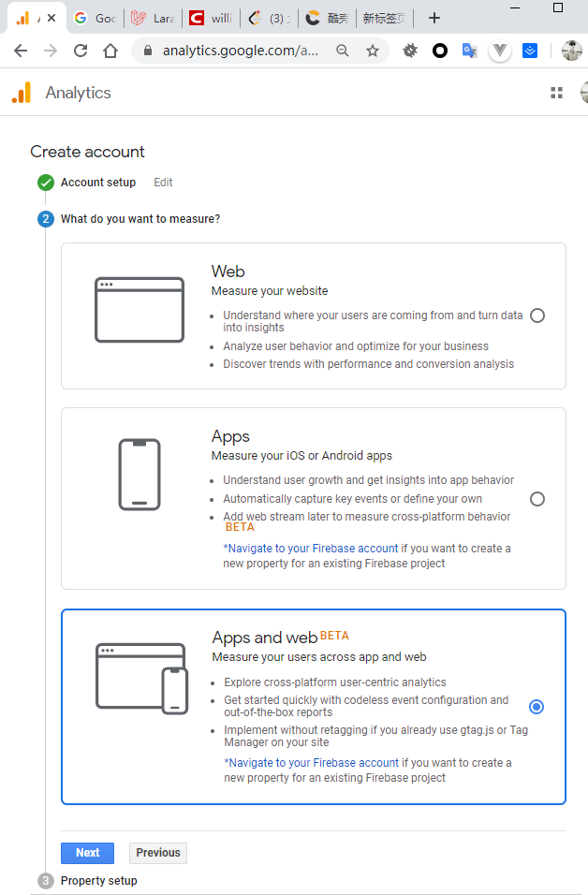The width and height of the screenshot is (588, 895).
Task: Select the Apps and web radio button
Action: (x=537, y=707)
